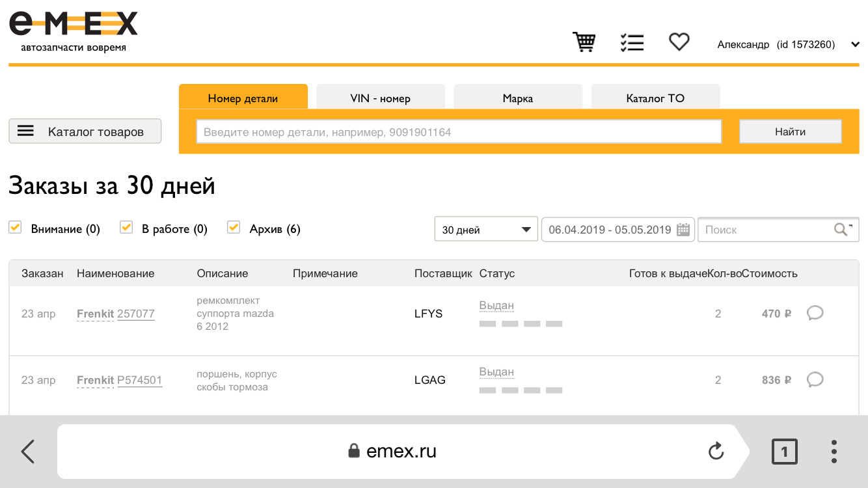Screen dimensions: 868x488
Task: Open comment bubble for Frenkit 257077 order
Action: click(815, 314)
